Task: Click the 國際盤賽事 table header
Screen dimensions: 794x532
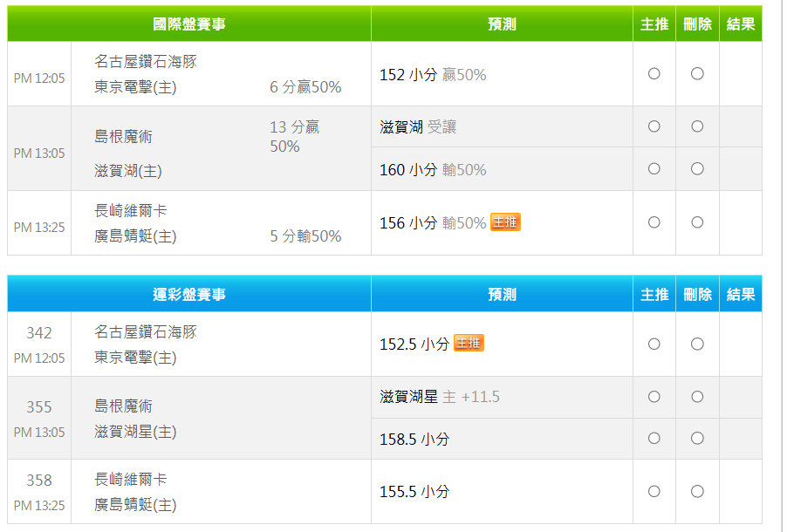Action: coord(189,24)
